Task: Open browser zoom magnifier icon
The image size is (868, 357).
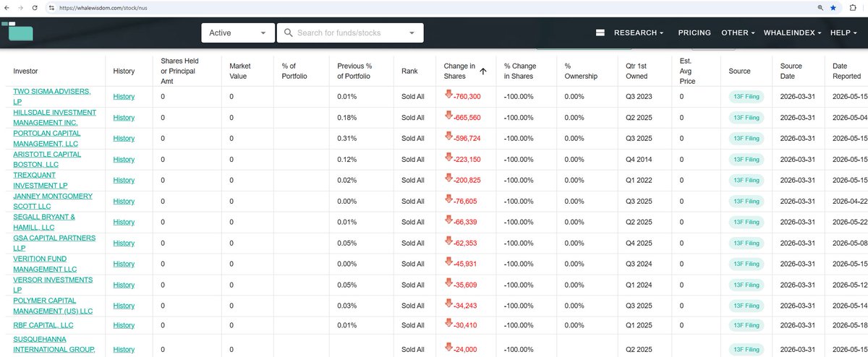Action: click(820, 7)
